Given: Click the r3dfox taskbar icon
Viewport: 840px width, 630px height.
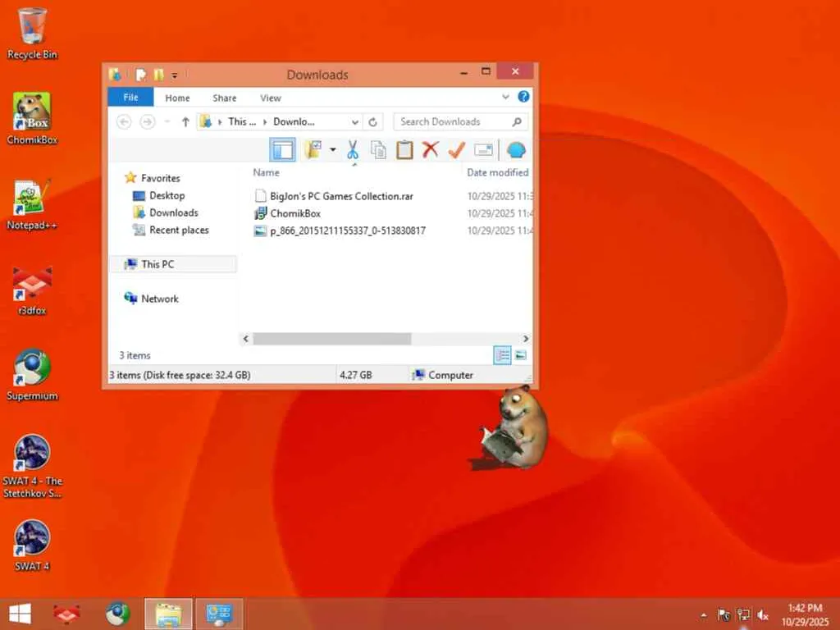Looking at the screenshot, I should (x=66, y=614).
